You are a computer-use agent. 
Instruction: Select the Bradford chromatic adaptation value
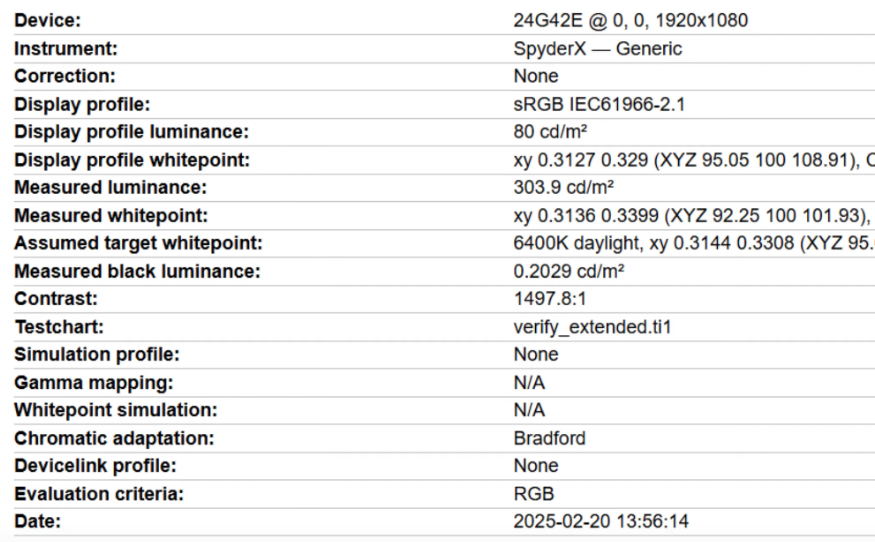click(x=549, y=438)
